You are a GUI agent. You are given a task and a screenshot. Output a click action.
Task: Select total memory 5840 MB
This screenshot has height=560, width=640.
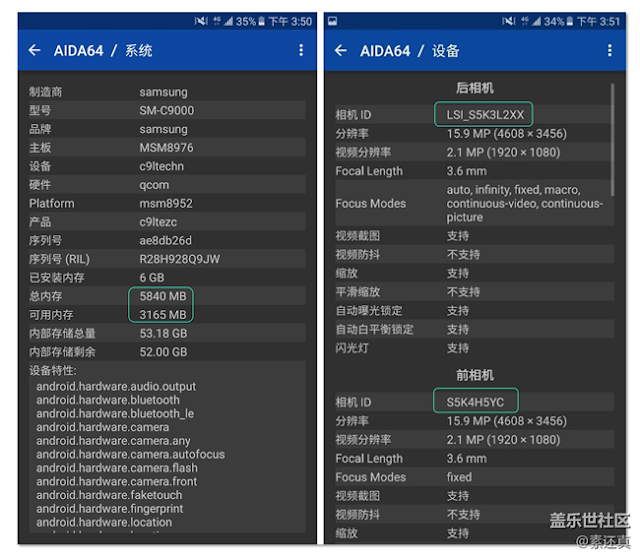click(x=163, y=296)
